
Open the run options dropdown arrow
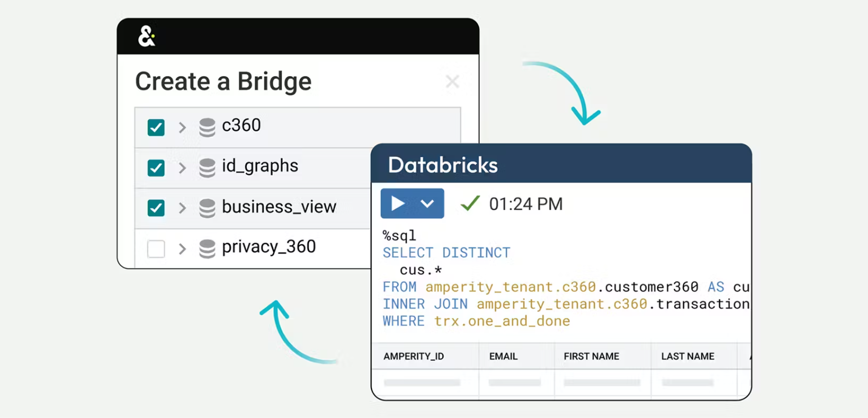click(x=428, y=203)
